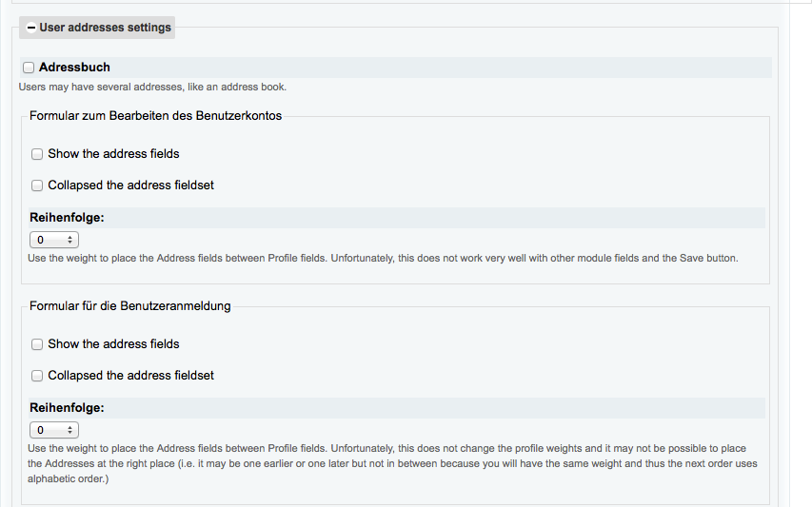The width and height of the screenshot is (812, 507).
Task: Click Collapsed the address fieldset label under Benutzerkonto
Action: pyautogui.click(x=130, y=185)
